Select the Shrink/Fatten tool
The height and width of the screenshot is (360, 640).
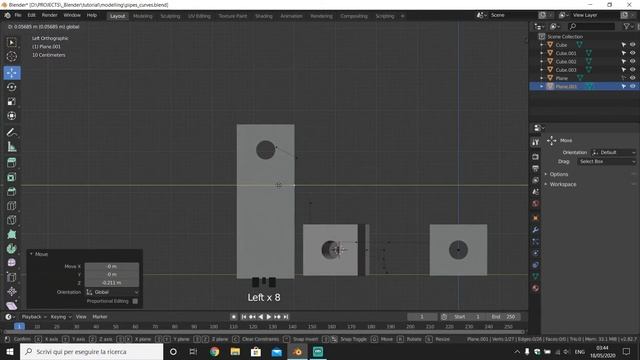click(x=12, y=291)
